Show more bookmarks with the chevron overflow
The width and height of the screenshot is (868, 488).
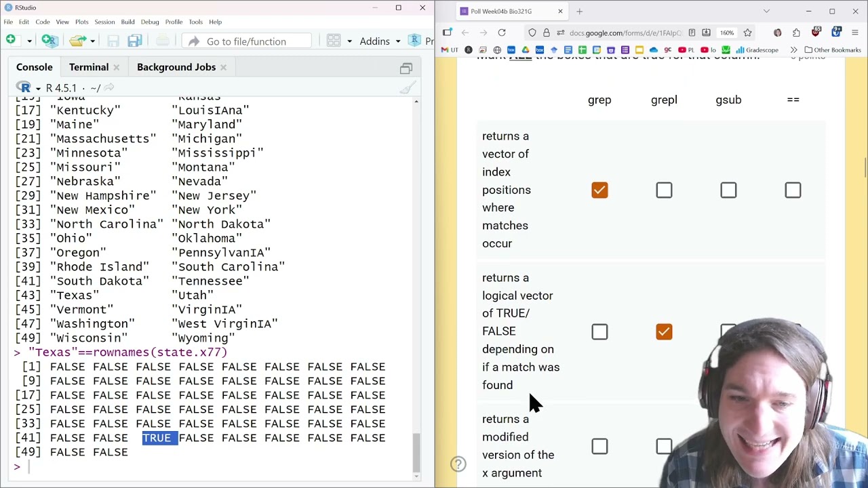click(x=793, y=50)
